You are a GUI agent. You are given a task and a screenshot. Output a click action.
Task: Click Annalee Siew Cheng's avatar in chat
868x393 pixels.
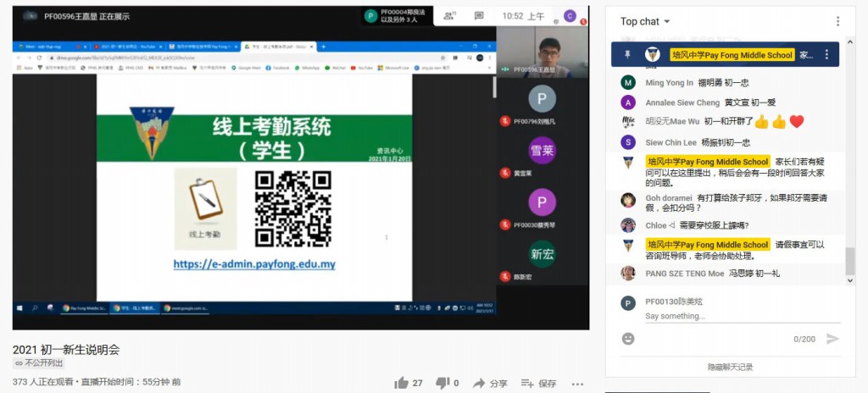(x=628, y=102)
